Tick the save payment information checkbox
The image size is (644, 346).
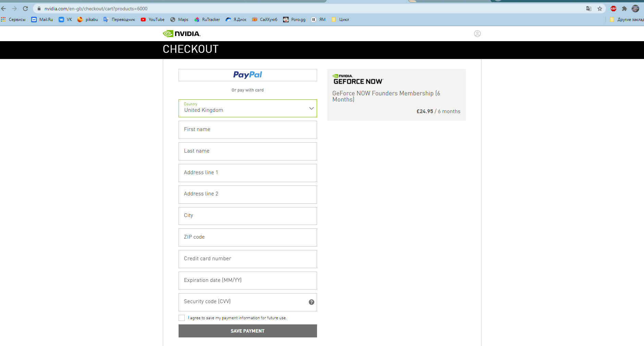[182, 318]
